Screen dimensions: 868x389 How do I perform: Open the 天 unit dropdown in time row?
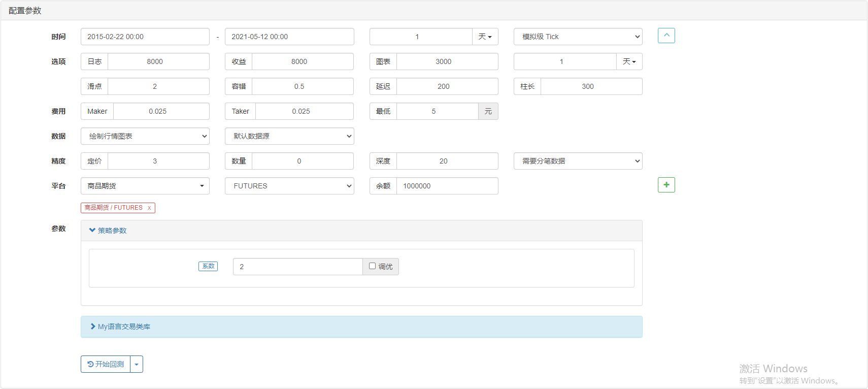tap(485, 37)
